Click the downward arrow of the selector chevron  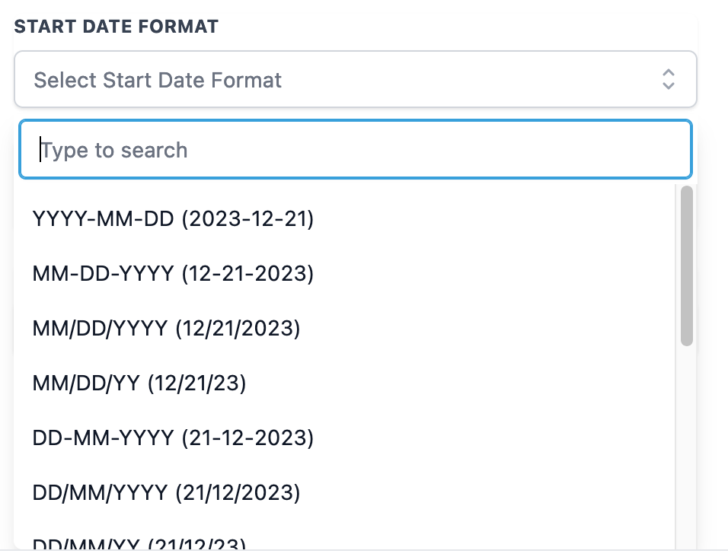[x=668, y=85]
